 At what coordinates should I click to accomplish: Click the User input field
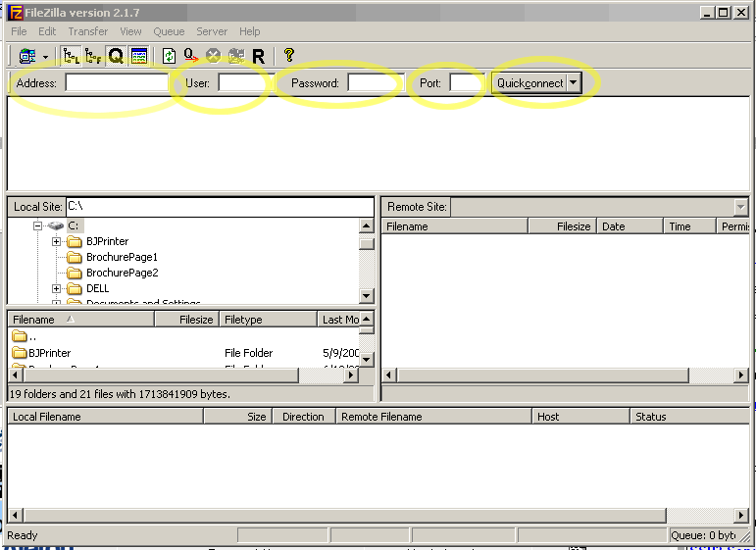tap(246, 83)
